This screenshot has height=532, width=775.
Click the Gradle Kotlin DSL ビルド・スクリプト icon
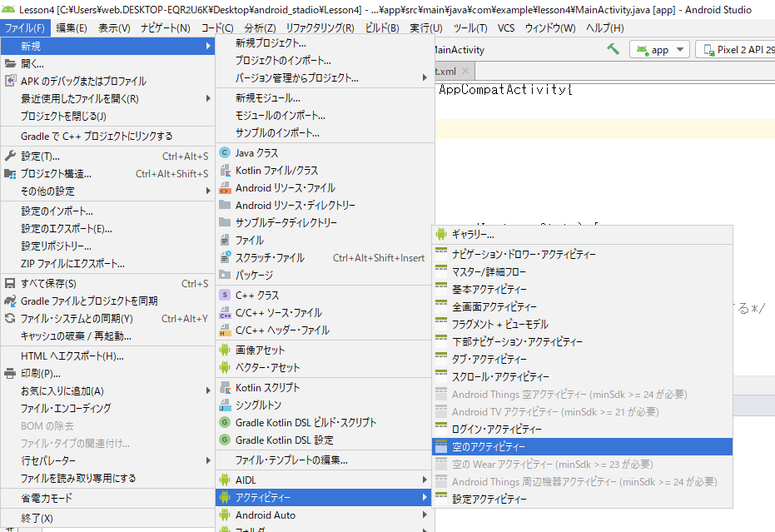point(225,423)
